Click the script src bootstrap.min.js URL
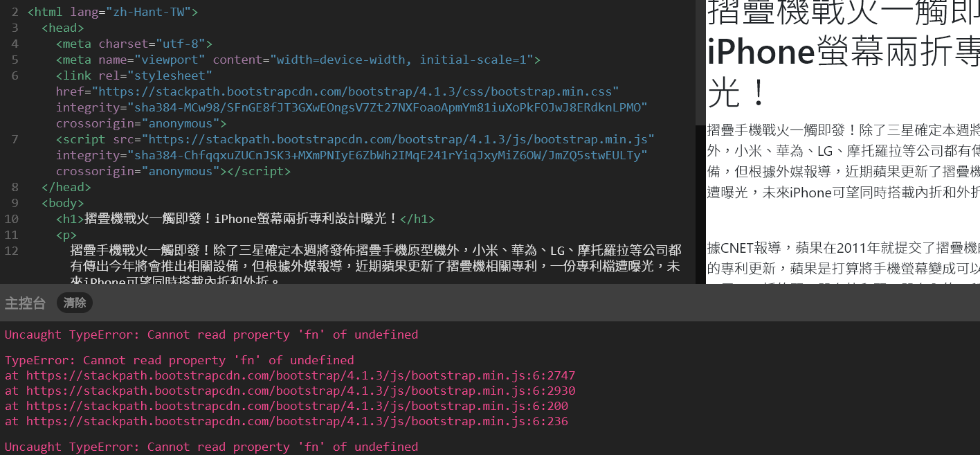The image size is (980, 455). pyautogui.click(x=398, y=139)
